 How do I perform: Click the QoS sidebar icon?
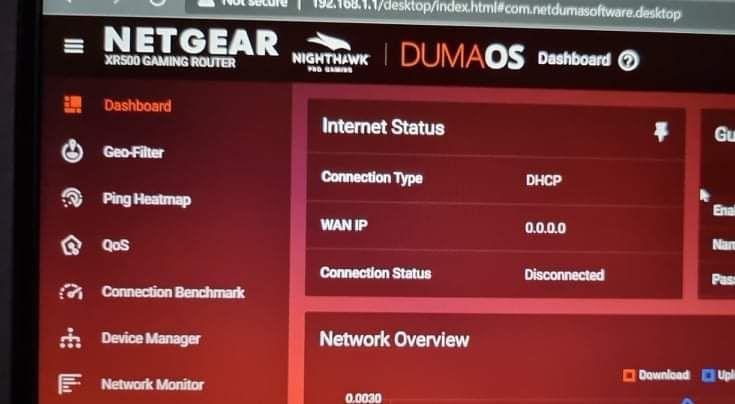71,245
